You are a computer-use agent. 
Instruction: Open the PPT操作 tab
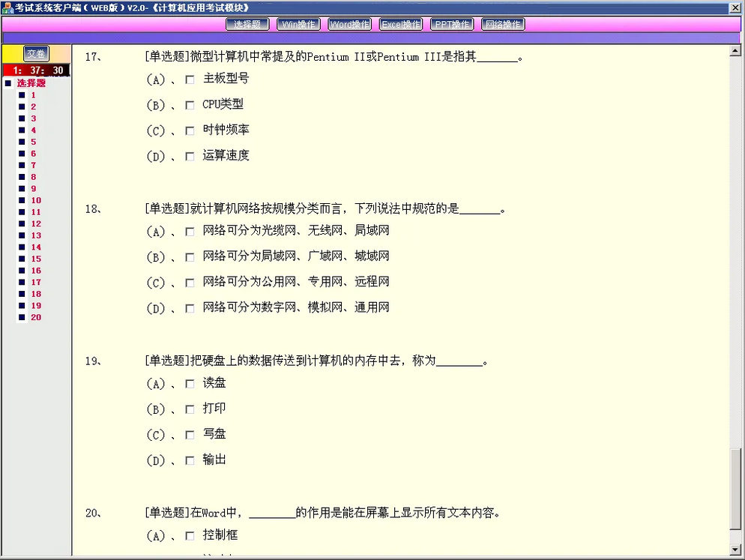pos(452,24)
